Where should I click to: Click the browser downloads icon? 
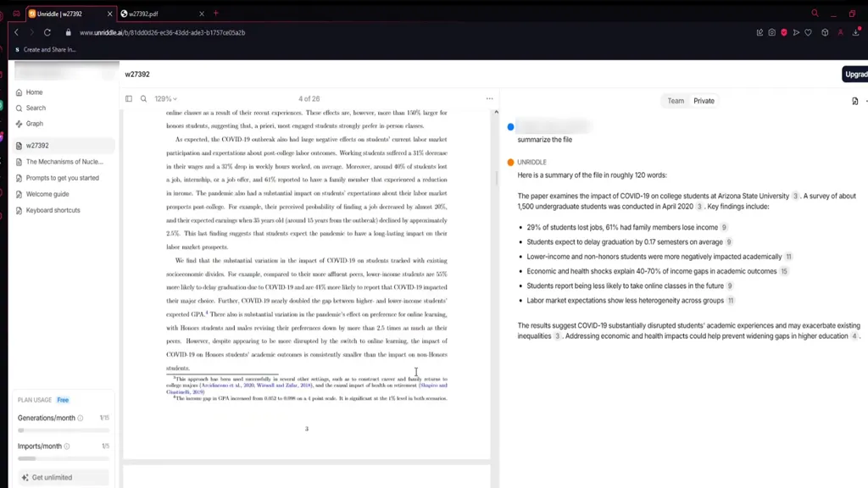[856, 33]
